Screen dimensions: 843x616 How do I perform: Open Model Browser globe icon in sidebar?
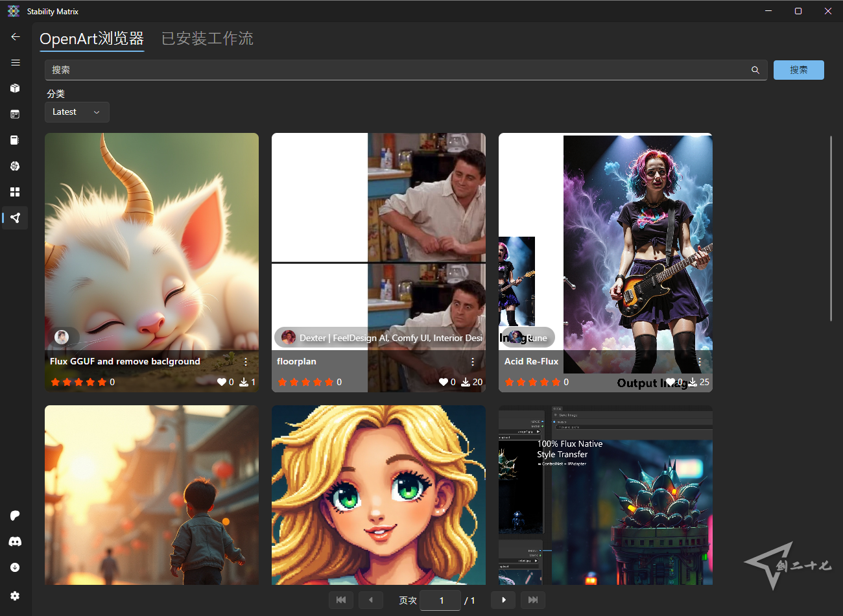coord(16,166)
